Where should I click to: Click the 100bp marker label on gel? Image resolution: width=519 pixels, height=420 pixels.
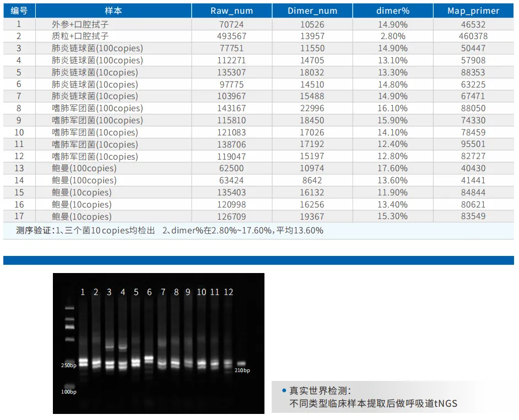click(68, 392)
